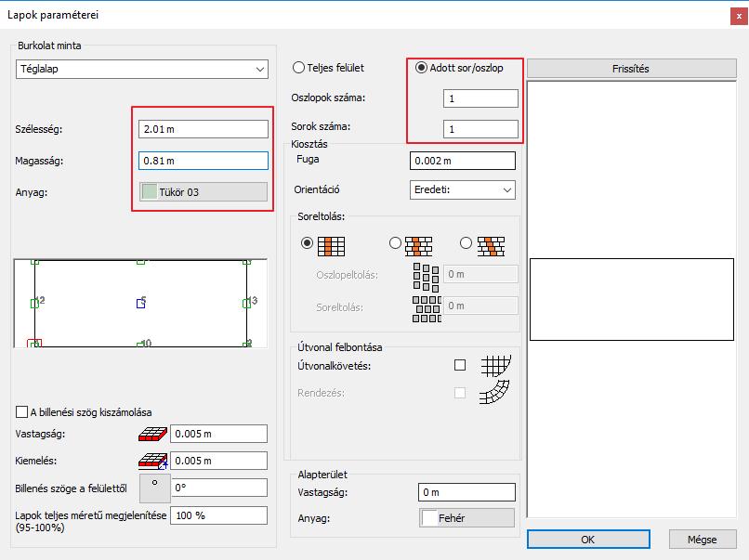This screenshot has height=560, width=749.
Task: Click the tile preview rectangle
Action: pos(632,299)
